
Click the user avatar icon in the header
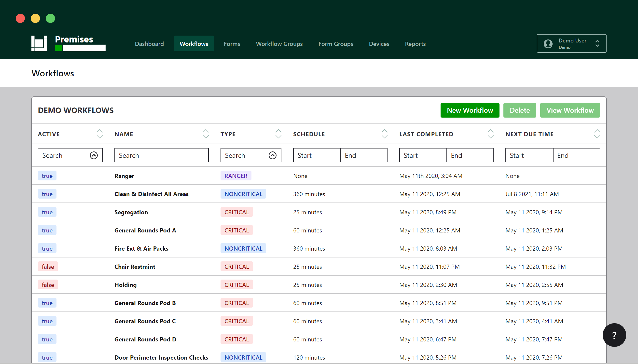tap(548, 43)
